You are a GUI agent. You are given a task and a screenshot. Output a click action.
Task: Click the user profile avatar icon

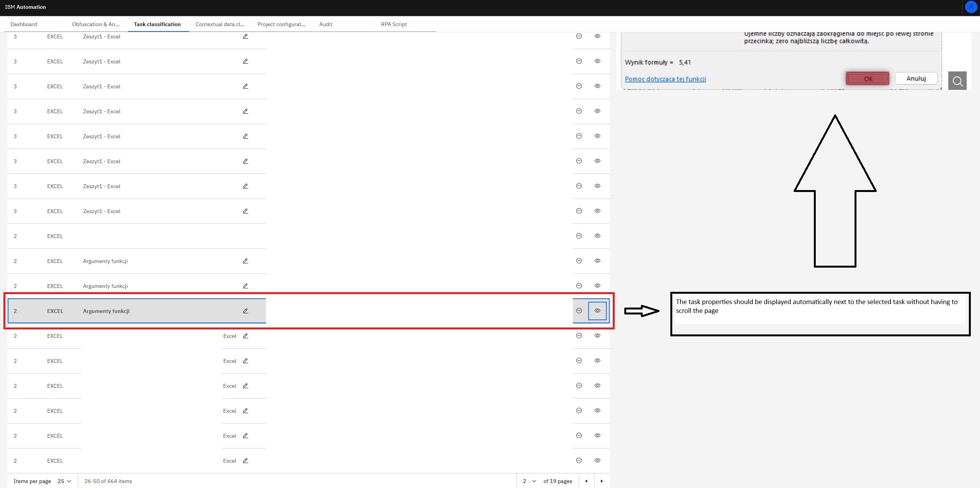(971, 7)
